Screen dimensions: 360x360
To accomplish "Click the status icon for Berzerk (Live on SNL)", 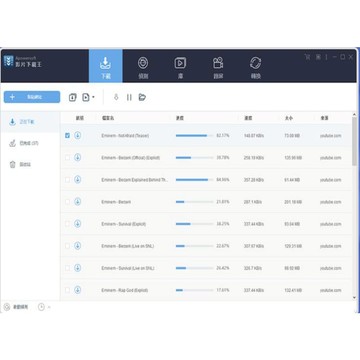I will pyautogui.click(x=78, y=246).
